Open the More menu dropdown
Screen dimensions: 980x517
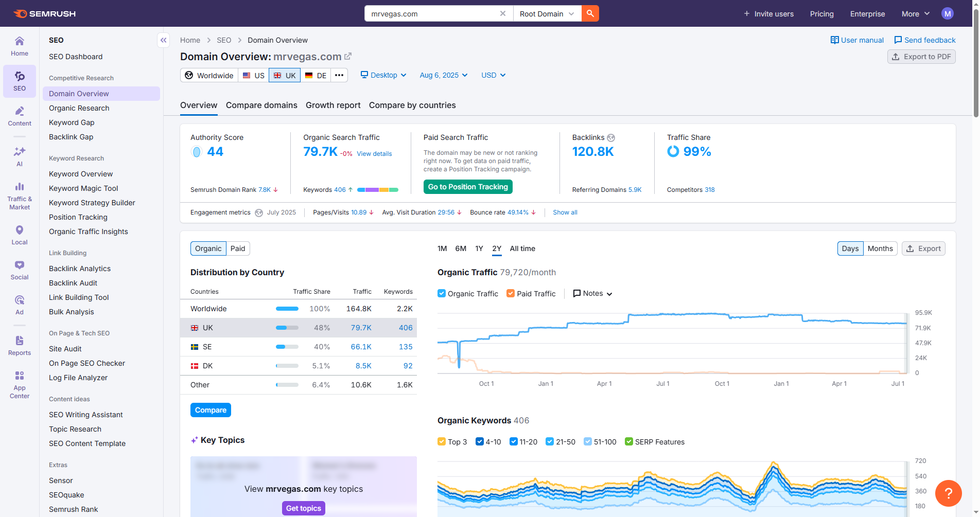916,14
